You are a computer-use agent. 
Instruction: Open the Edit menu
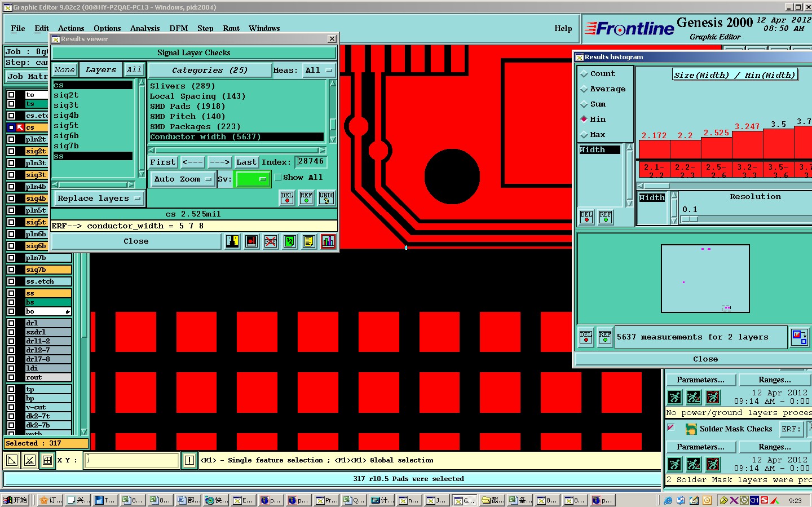[x=42, y=28]
